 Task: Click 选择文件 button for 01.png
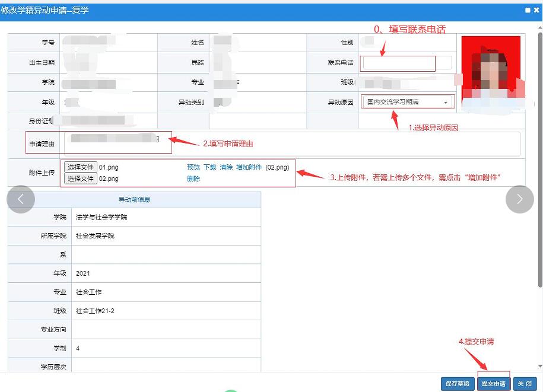tap(80, 167)
